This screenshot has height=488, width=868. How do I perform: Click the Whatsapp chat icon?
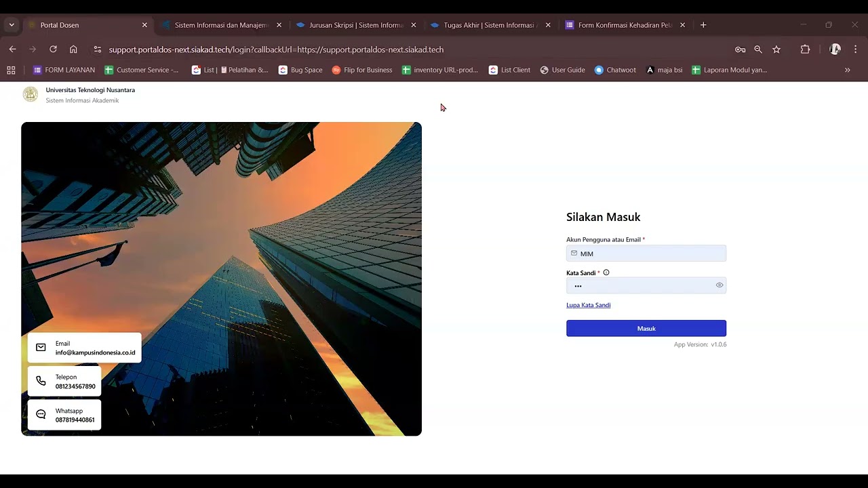[x=41, y=415]
